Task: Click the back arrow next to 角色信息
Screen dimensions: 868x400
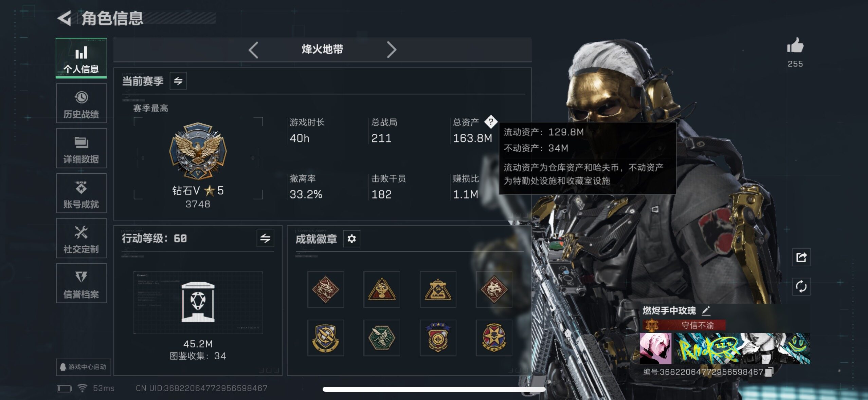Action: [64, 18]
